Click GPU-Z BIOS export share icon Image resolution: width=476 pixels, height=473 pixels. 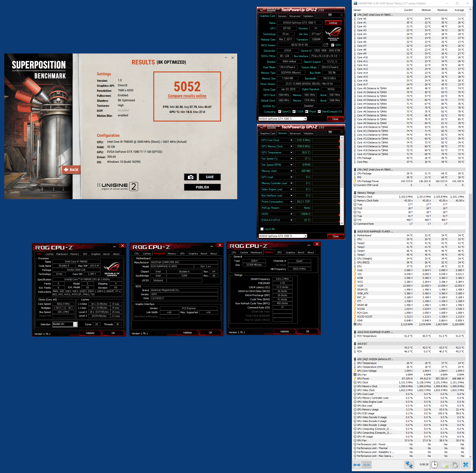click(326, 45)
